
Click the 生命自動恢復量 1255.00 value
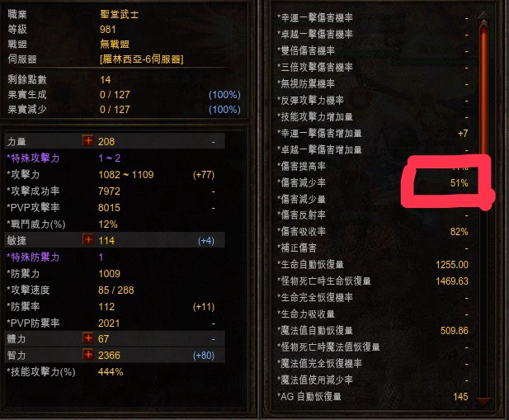pos(452,265)
